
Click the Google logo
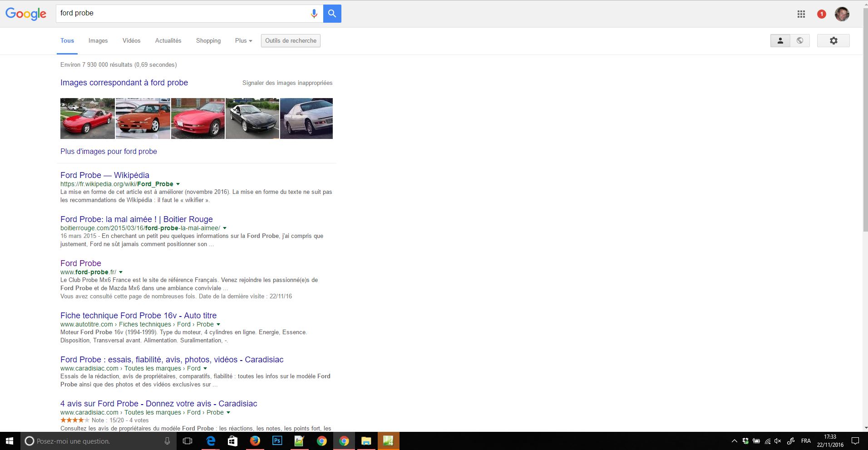[x=26, y=14]
